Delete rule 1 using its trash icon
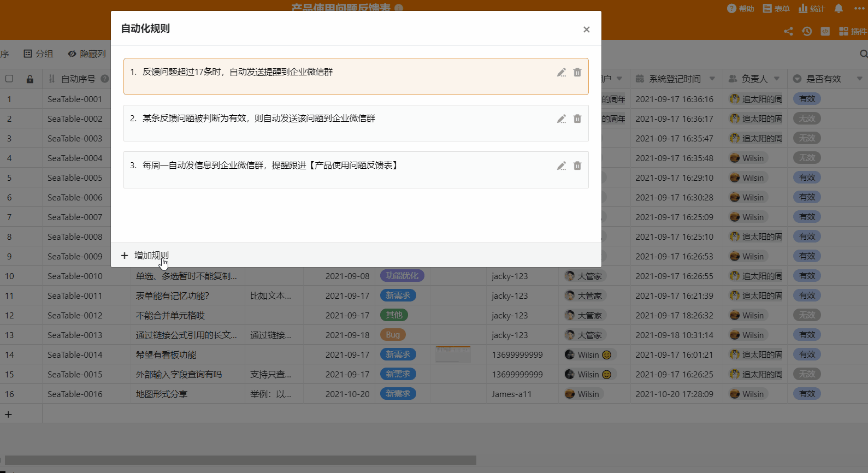Viewport: 868px width, 473px height. coord(577,72)
